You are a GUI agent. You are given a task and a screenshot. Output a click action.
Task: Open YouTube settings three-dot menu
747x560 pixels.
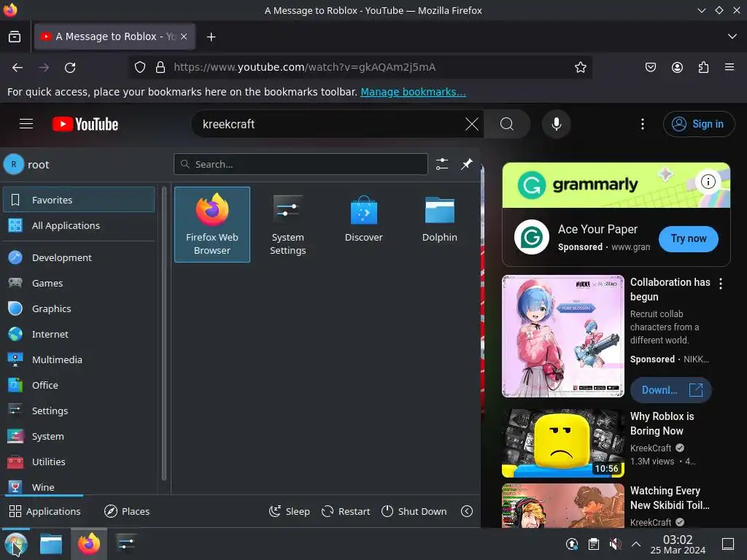[x=642, y=124]
